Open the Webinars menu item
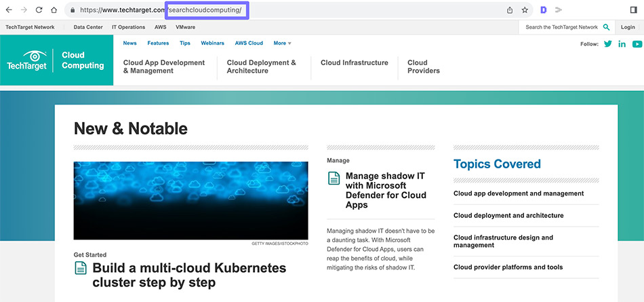Viewport: 644px width, 302px height. click(x=212, y=43)
